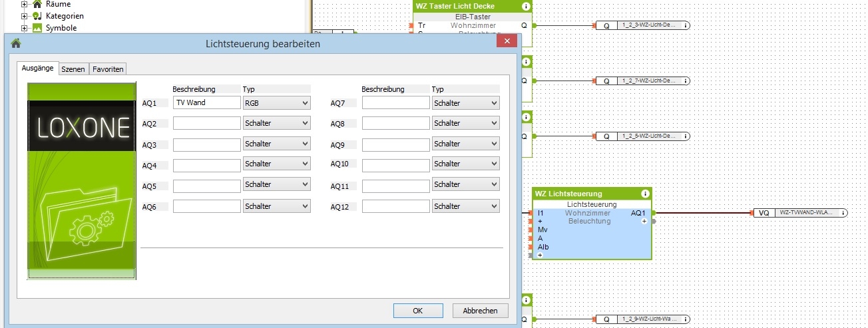
Task: Click the Räume house icon in tree
Action: coord(37,4)
